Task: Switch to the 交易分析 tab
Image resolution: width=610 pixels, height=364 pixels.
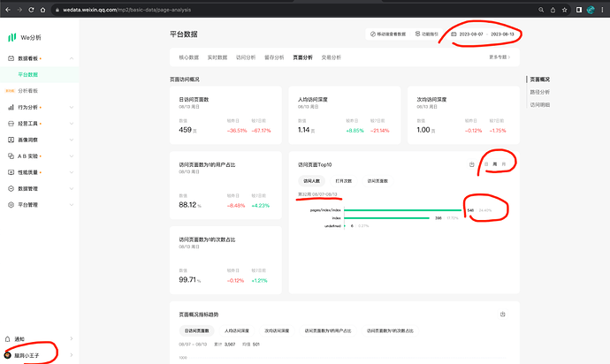Action: [331, 57]
